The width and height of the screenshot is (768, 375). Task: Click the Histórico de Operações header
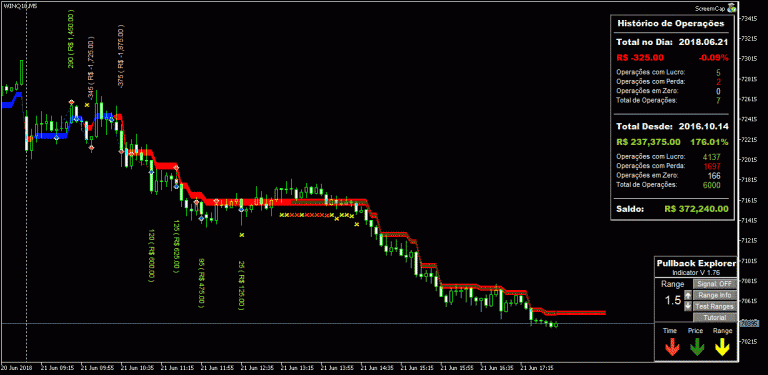pyautogui.click(x=670, y=23)
